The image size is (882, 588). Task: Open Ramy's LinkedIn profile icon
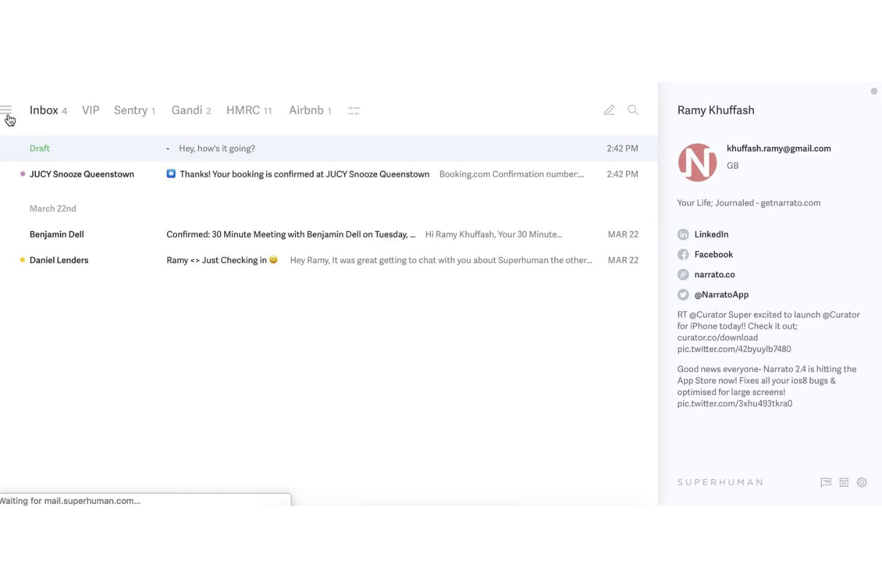tap(683, 234)
